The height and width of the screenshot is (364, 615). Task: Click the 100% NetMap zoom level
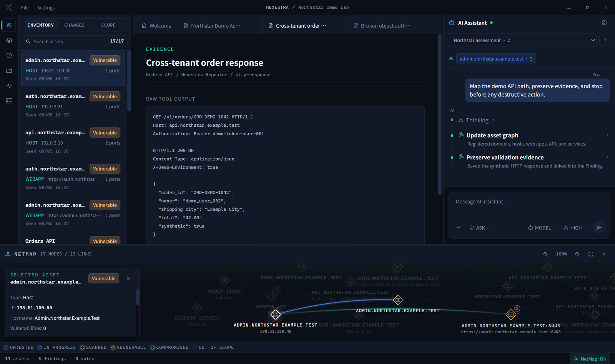561,254
